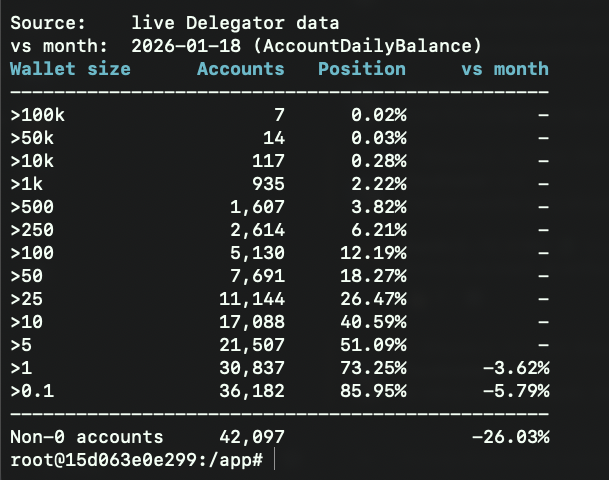Viewport: 609px width, 480px height.
Task: Click the 'Source:' label
Action: [x=48, y=23]
